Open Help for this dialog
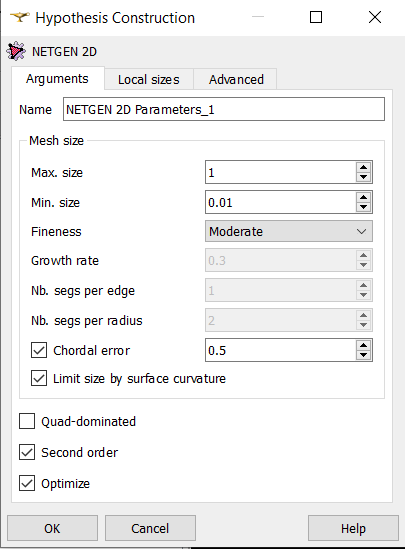Viewport: 405px width, 549px height. tap(353, 528)
